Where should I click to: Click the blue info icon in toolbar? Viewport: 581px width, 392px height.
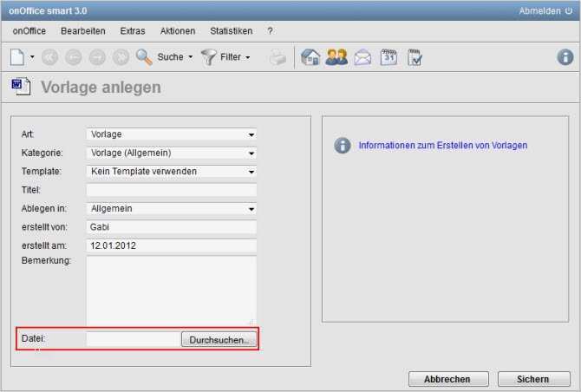pos(565,57)
